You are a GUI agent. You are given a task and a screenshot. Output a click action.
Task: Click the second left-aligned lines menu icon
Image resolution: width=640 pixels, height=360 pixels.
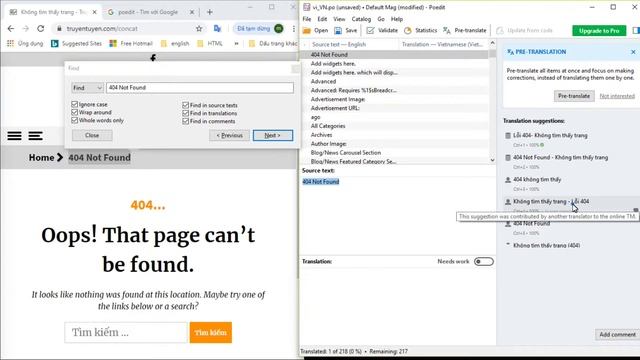[x=36, y=136]
